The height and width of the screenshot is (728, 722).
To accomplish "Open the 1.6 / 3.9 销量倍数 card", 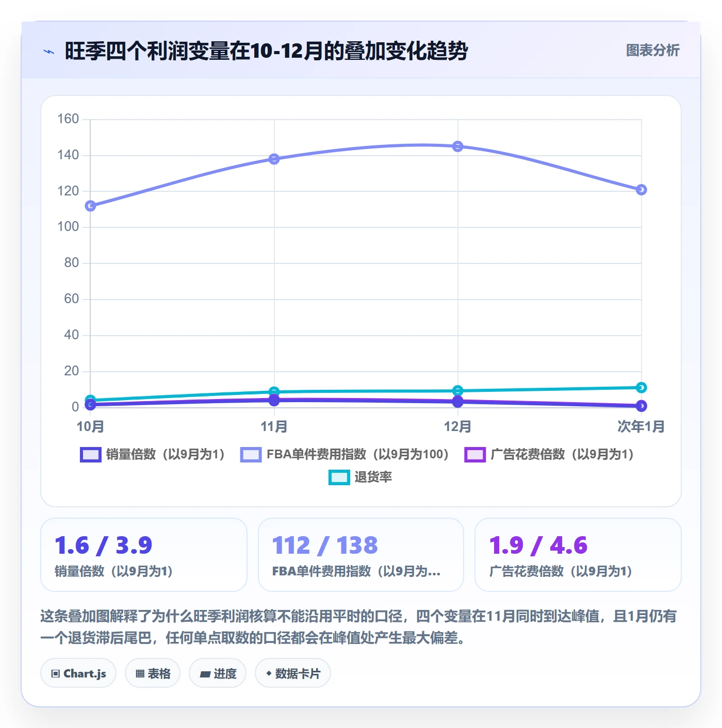I will (144, 555).
